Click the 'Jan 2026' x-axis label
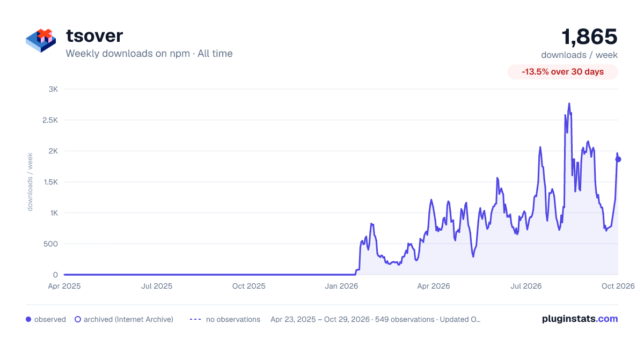644x338 pixels. pyautogui.click(x=342, y=286)
